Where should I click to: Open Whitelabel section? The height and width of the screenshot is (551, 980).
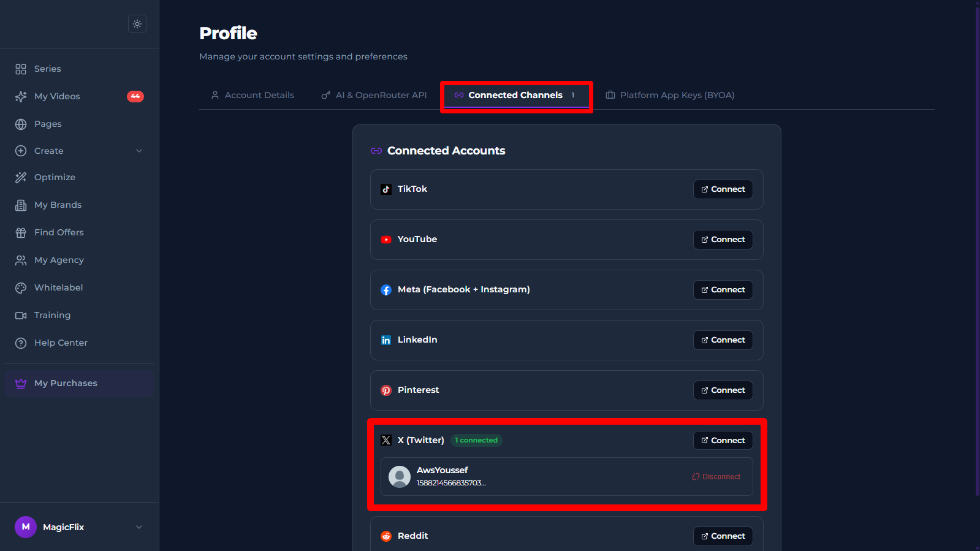click(80, 288)
